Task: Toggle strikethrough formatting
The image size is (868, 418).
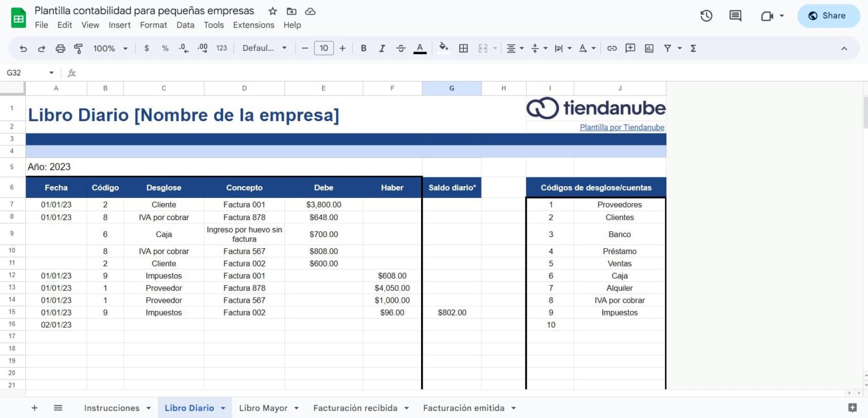Action: coord(401,48)
